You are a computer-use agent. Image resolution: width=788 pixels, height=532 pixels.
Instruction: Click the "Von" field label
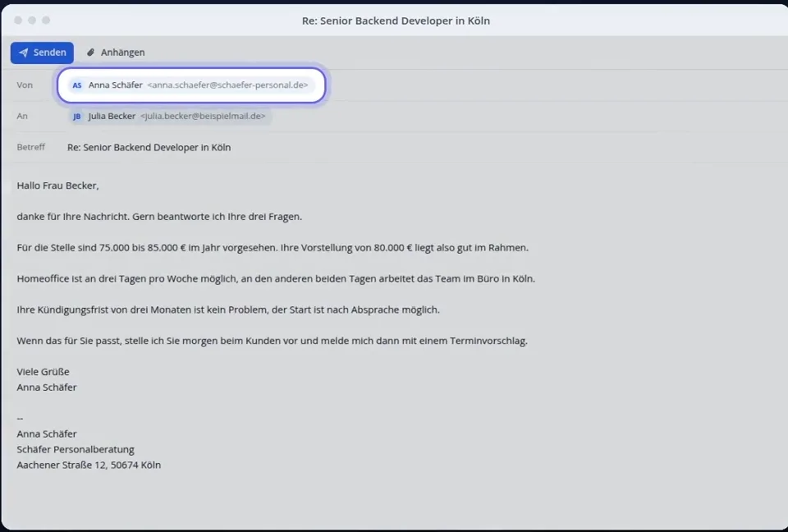tap(25, 85)
